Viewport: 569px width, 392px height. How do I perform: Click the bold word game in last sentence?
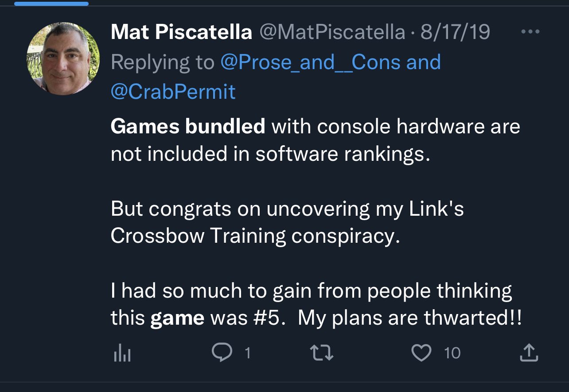coord(177,318)
